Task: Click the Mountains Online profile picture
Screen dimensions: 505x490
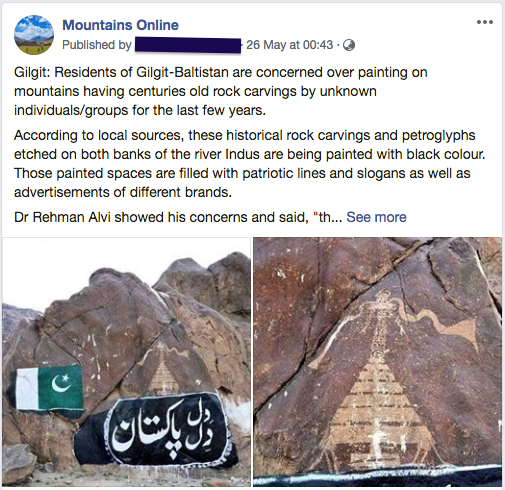Action: click(x=34, y=35)
